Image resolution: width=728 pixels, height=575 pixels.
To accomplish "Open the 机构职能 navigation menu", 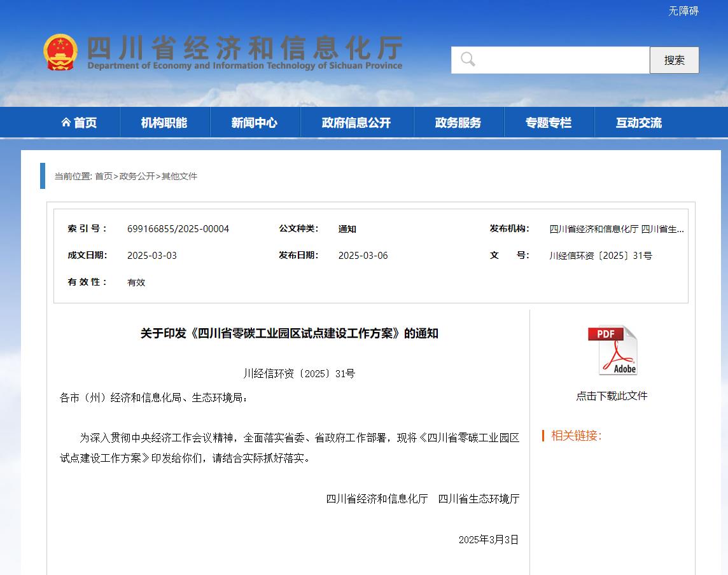I will pyautogui.click(x=164, y=123).
